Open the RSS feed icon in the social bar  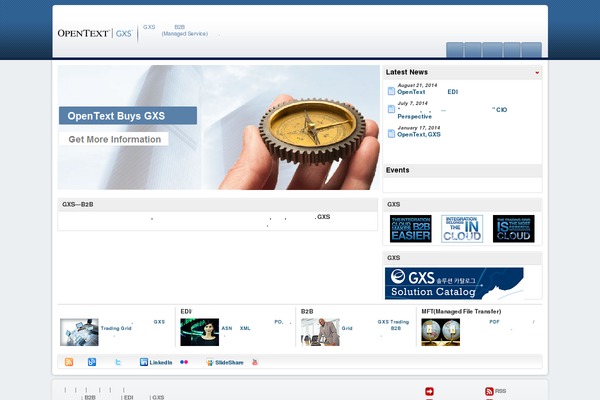point(69,362)
